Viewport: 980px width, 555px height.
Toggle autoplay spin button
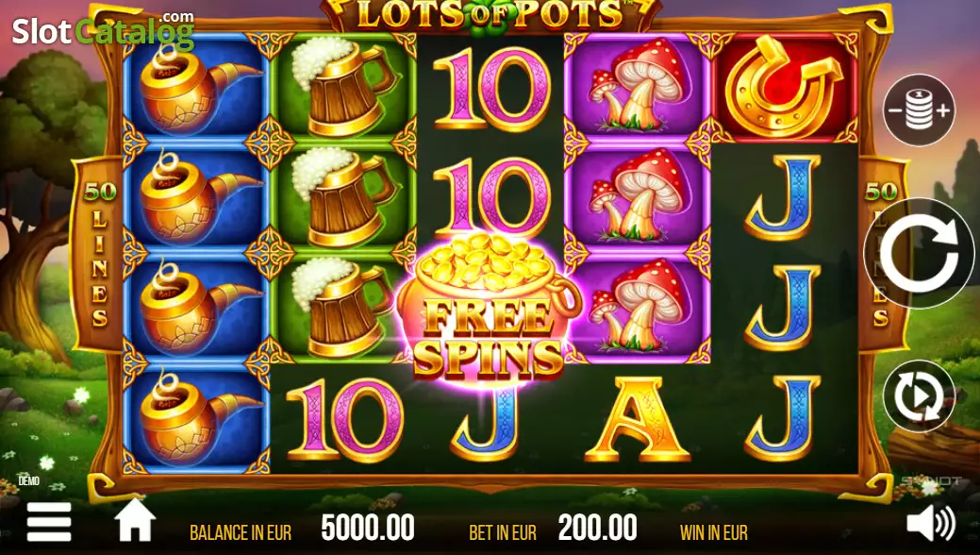point(919,396)
